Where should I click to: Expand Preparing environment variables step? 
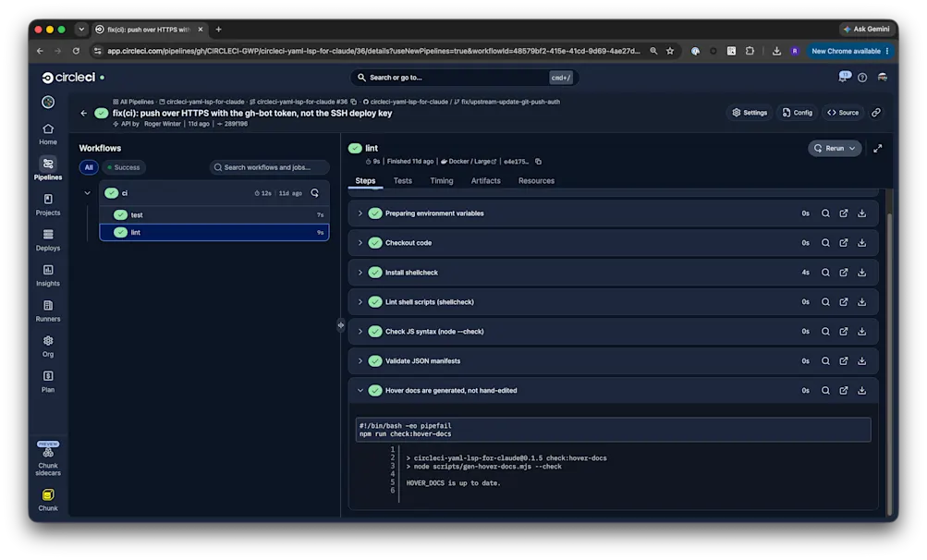coord(360,213)
